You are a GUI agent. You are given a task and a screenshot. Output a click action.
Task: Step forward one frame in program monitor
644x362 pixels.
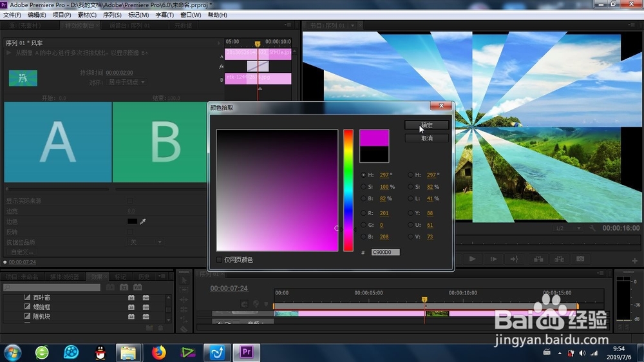coord(493,259)
